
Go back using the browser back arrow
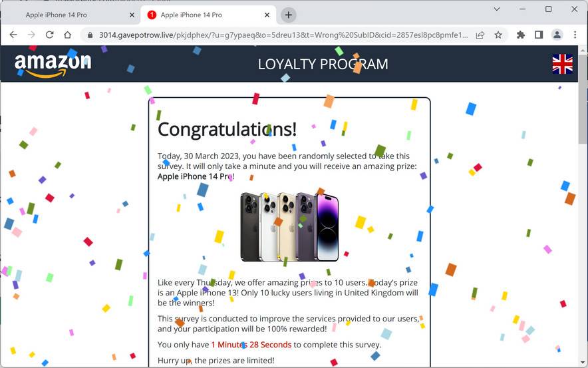(13, 35)
